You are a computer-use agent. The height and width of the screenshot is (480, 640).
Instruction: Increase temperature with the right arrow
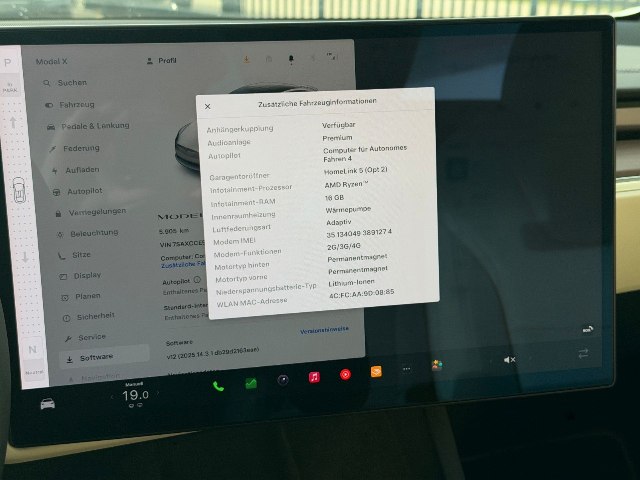(x=158, y=393)
